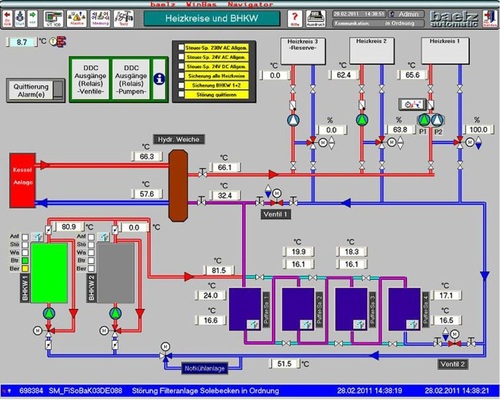Toggle Steuer-Sp. 230V AC Allgem. checkbox
The width and height of the screenshot is (500, 400).
(x=181, y=48)
